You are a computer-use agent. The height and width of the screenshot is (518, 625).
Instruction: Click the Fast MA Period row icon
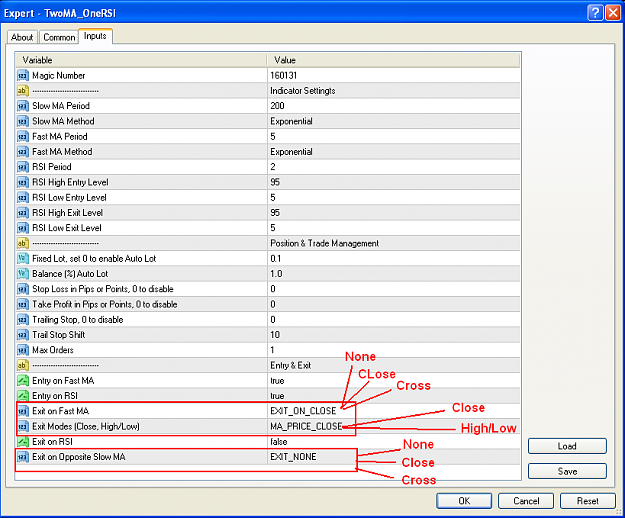[x=23, y=136]
